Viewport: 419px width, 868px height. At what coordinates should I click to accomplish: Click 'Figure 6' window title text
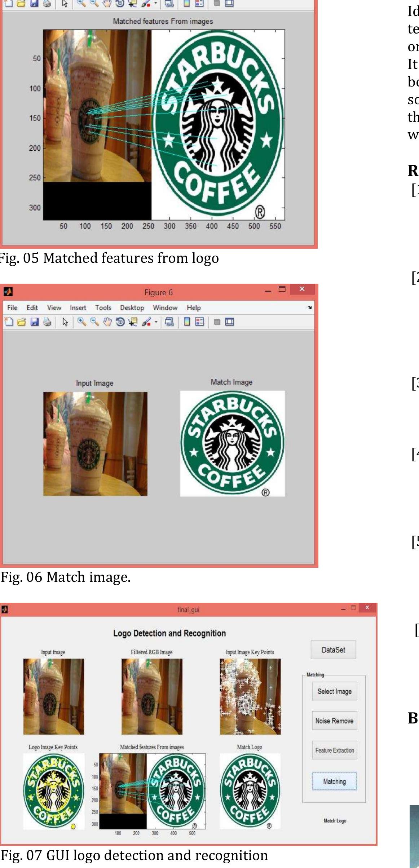tap(158, 292)
